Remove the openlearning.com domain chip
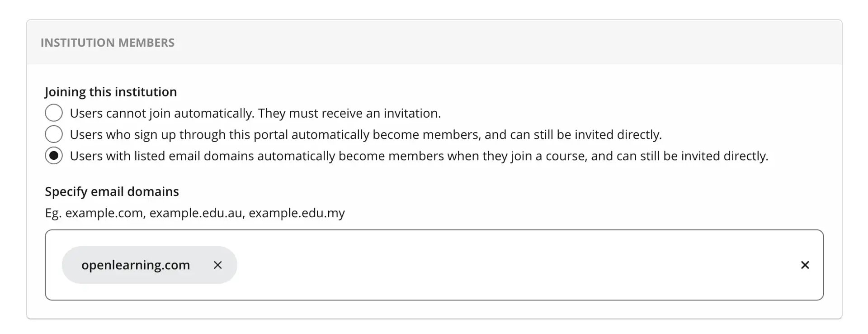 click(217, 265)
